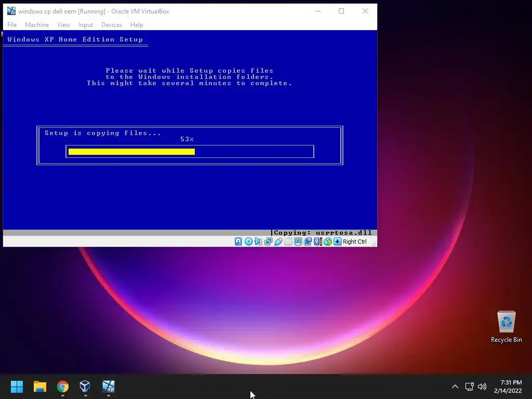The height and width of the screenshot is (399, 532).
Task: Click the yellow file copy progress bar
Action: 131,152
